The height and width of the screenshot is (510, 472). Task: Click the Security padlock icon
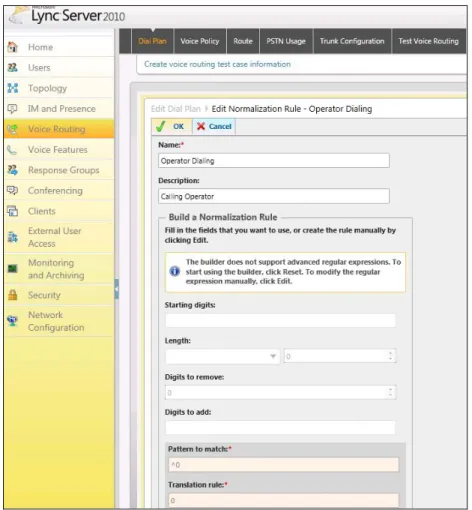tap(12, 295)
